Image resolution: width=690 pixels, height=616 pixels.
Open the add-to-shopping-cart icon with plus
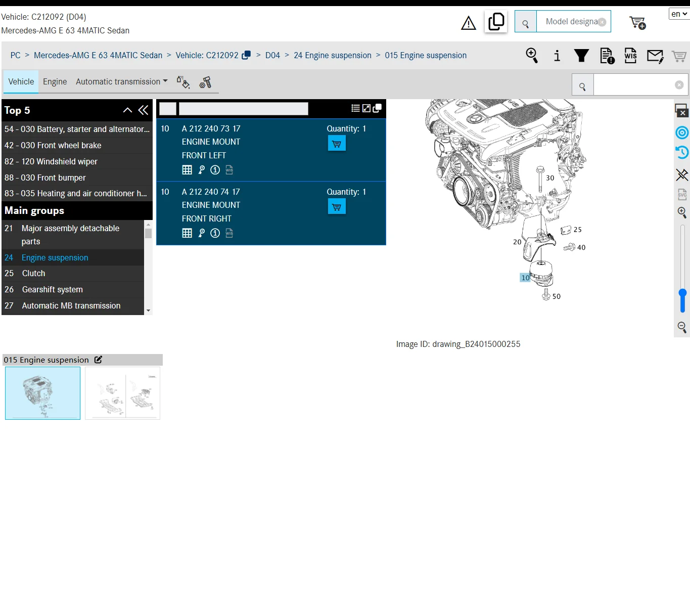click(x=637, y=22)
